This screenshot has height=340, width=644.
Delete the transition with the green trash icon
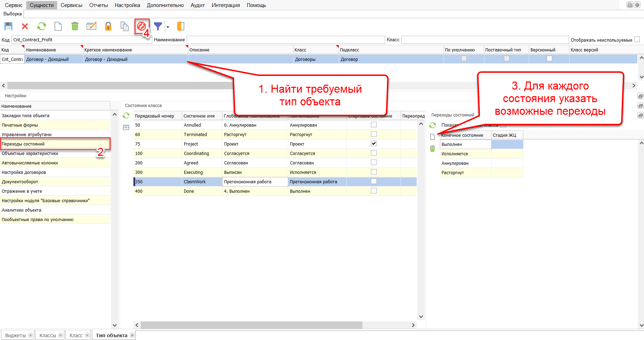point(432,149)
